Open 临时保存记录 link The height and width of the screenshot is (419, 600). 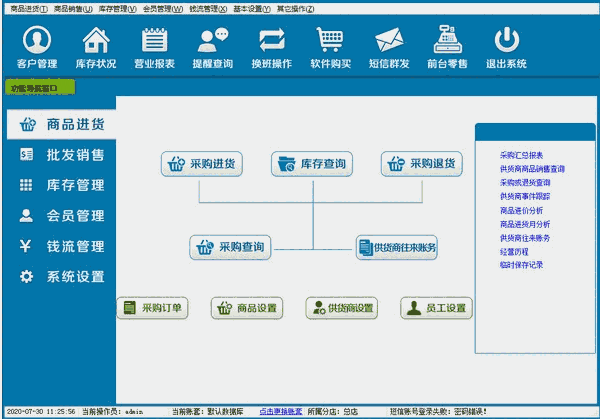pos(521,265)
